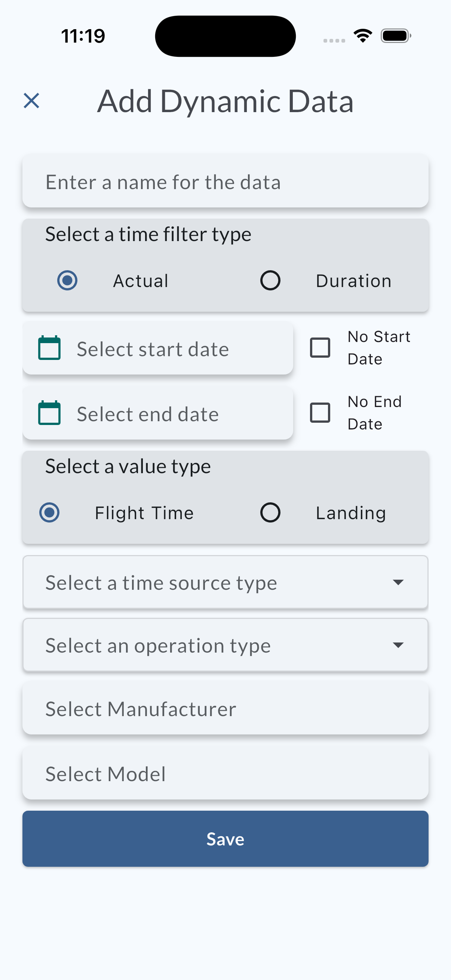Tap the Wi-Fi status icon

pos(363,36)
